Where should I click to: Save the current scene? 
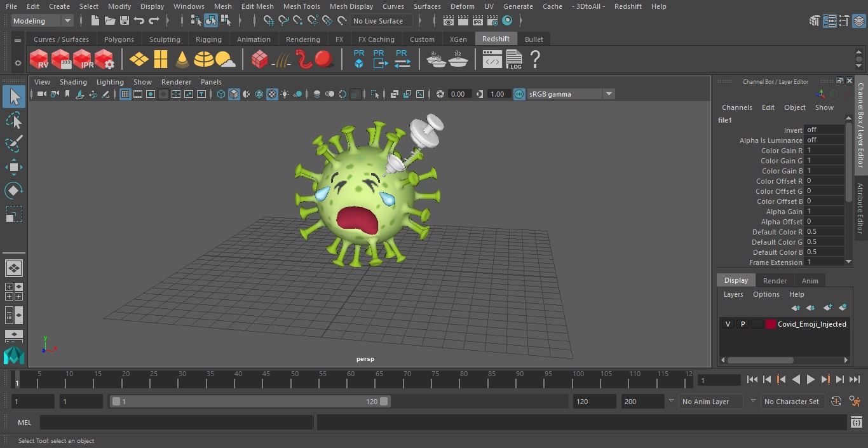(x=125, y=21)
